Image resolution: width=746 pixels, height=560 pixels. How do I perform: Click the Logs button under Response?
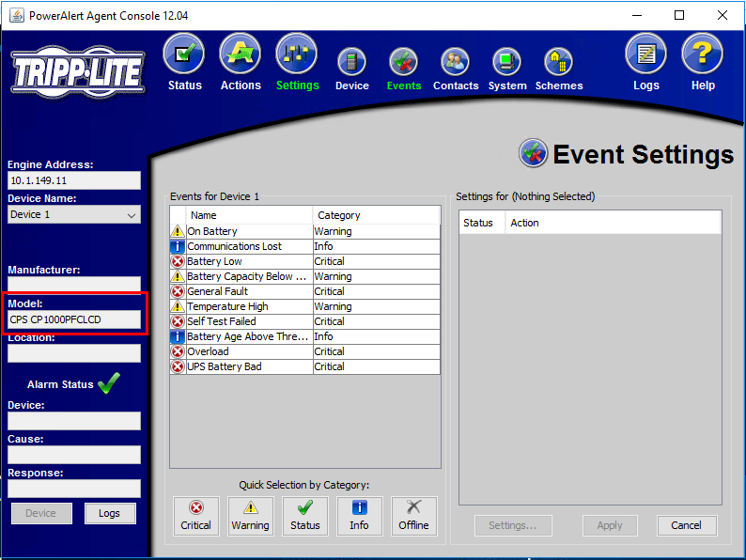click(x=110, y=513)
